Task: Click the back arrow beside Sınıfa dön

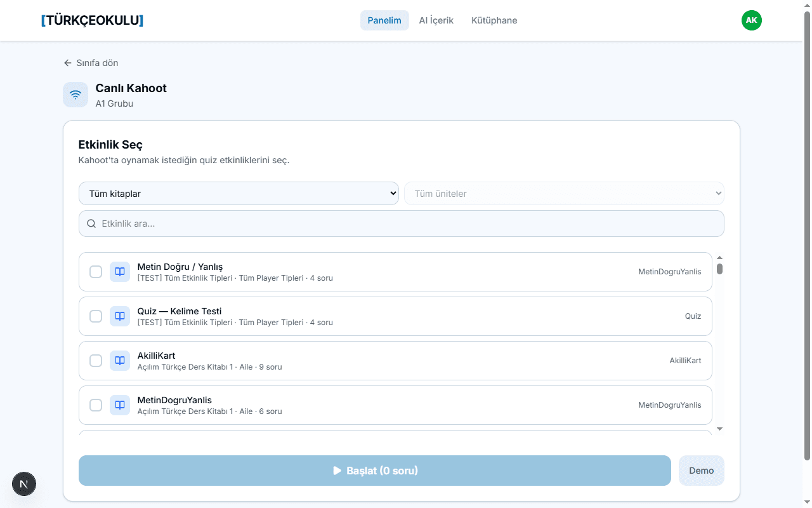Action: coord(68,63)
